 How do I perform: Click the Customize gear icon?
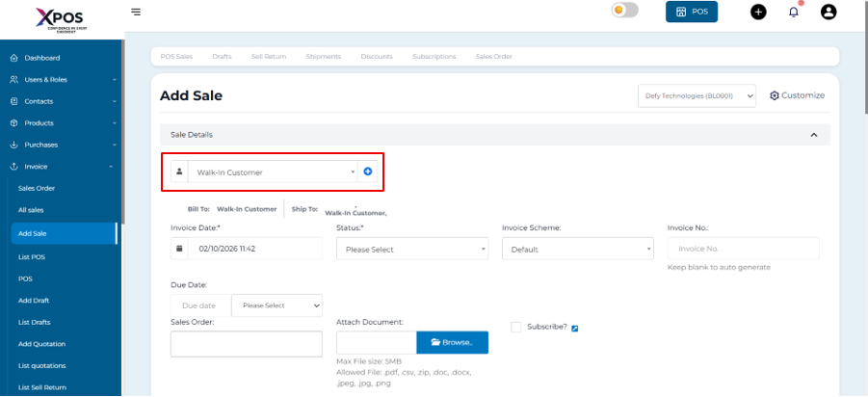click(775, 95)
